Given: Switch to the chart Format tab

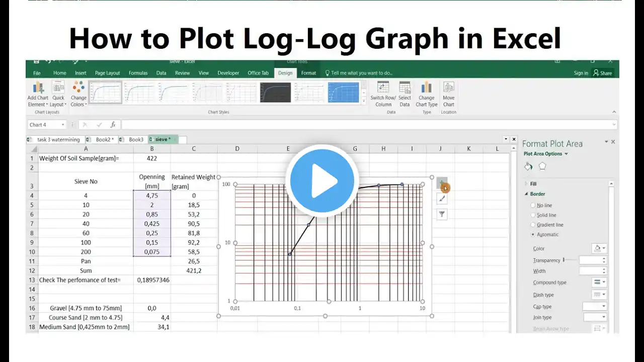Looking at the screenshot, I should coord(309,73).
